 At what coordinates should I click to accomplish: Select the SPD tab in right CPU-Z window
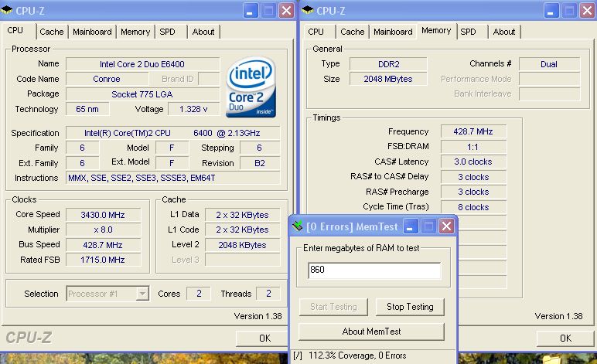pos(468,32)
